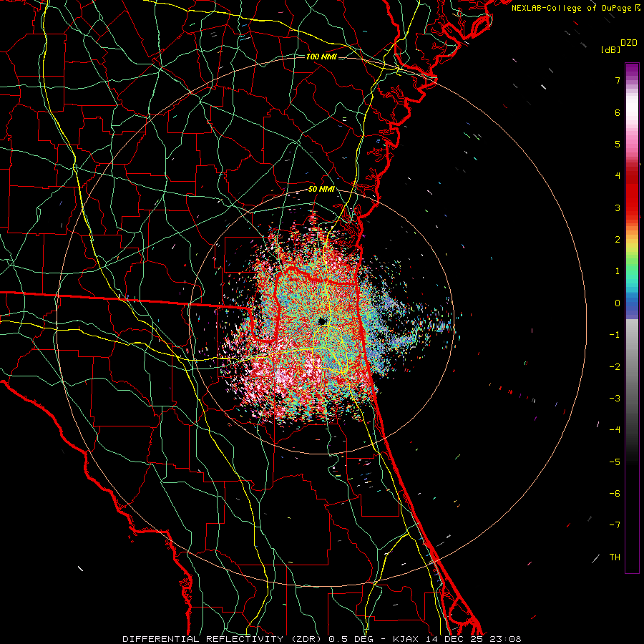Click the 5 value on the scale
Screen dimensions: 644x644
click(618, 144)
